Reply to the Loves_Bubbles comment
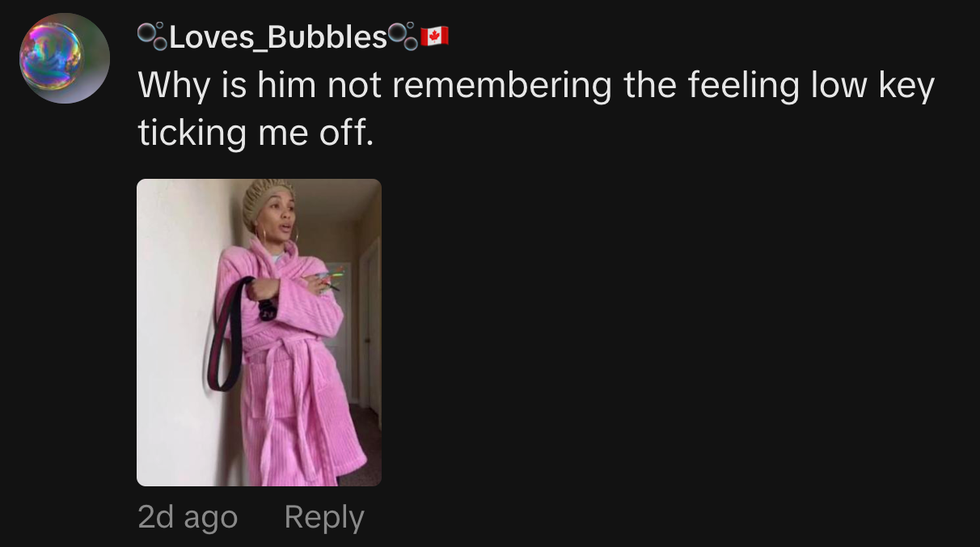 click(324, 517)
